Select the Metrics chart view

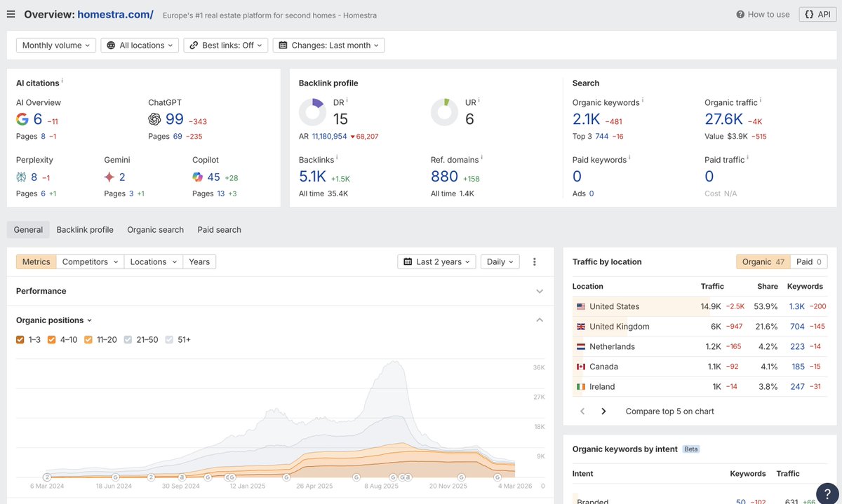pyautogui.click(x=36, y=261)
